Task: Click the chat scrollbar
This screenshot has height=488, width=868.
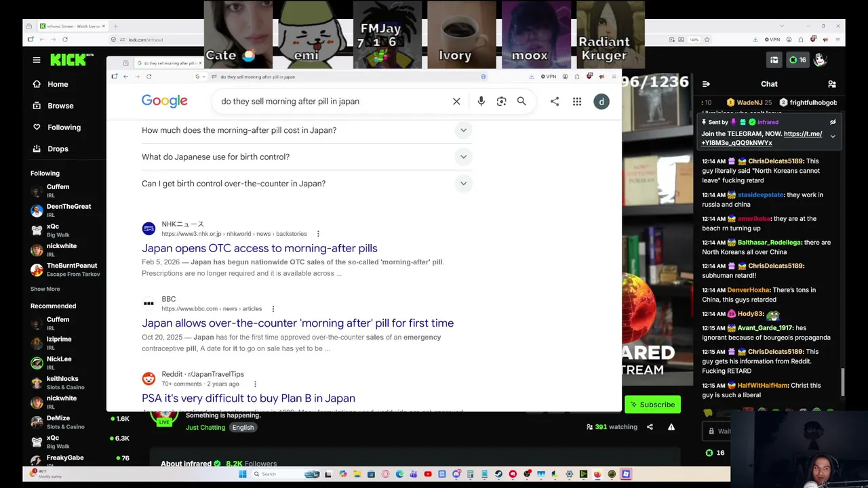Action: click(x=844, y=382)
